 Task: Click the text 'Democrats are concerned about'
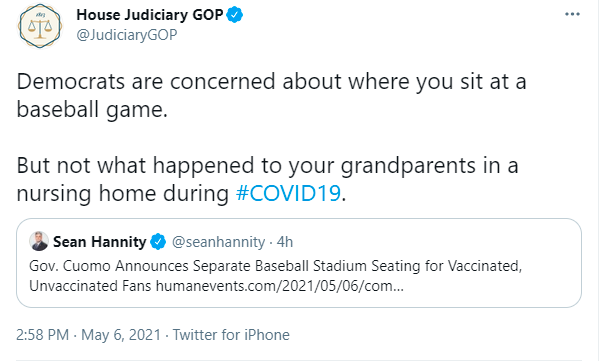click(x=179, y=82)
